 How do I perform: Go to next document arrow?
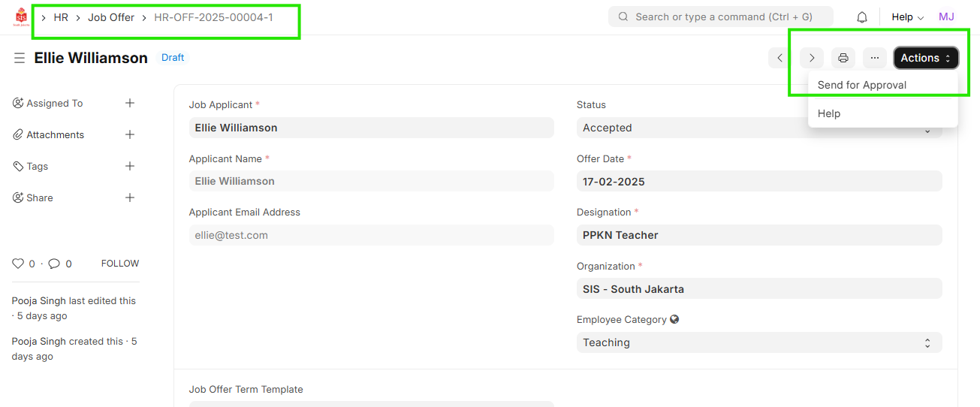tap(812, 58)
